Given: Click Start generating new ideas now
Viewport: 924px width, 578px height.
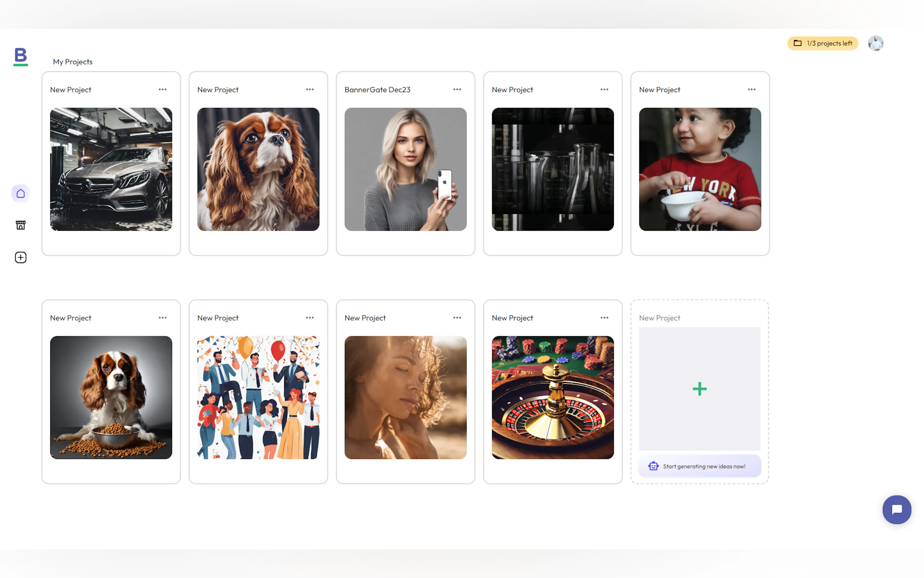Looking at the screenshot, I should (x=704, y=466).
